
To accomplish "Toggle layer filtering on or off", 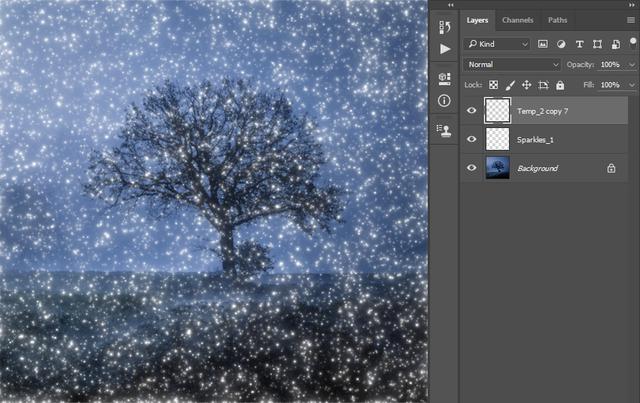I will [633, 42].
